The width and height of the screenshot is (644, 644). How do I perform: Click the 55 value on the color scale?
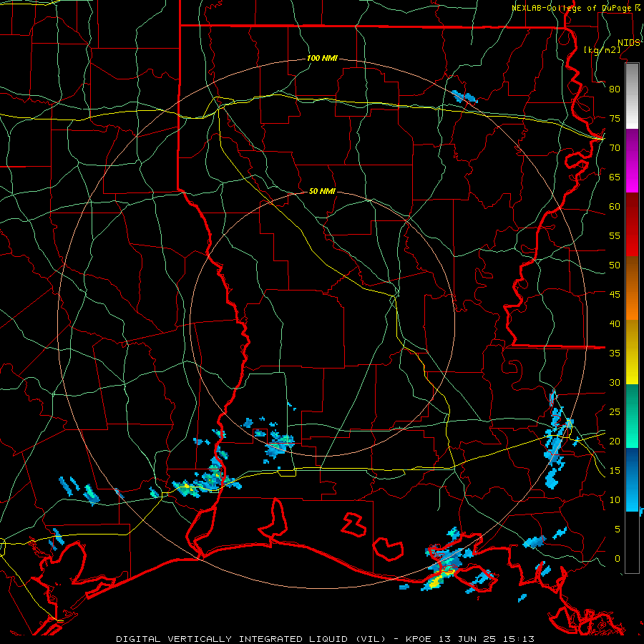coord(615,235)
